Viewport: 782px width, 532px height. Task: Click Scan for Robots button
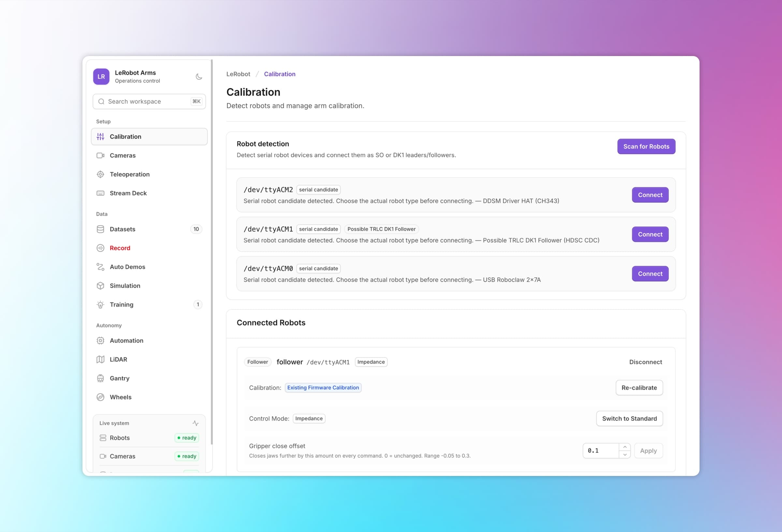(x=646, y=146)
